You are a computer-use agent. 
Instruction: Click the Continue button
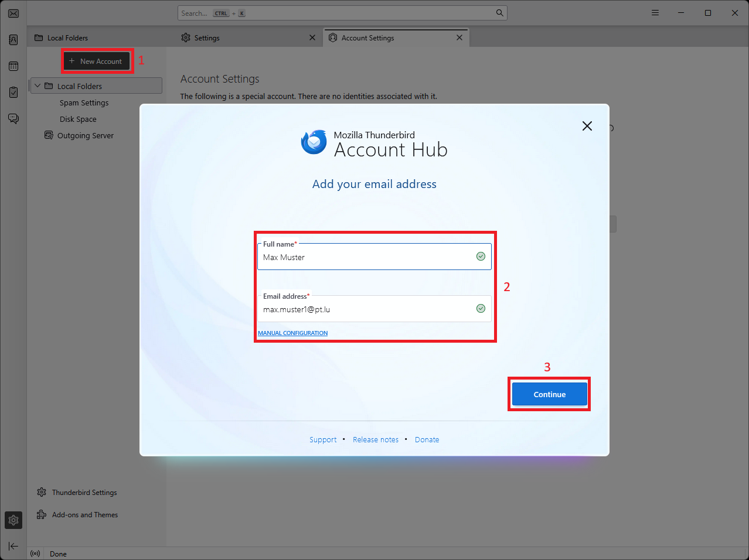coord(549,394)
